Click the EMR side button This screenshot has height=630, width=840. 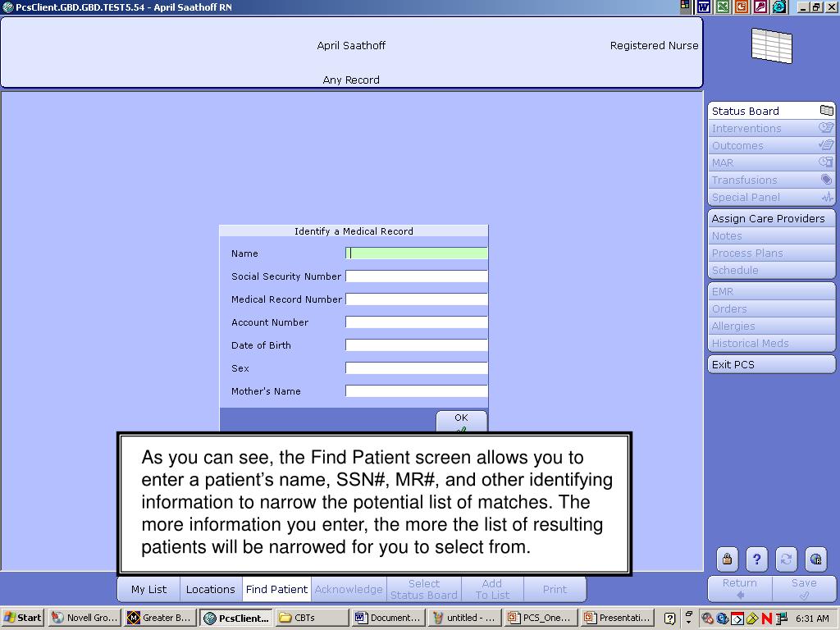pyautogui.click(x=771, y=291)
